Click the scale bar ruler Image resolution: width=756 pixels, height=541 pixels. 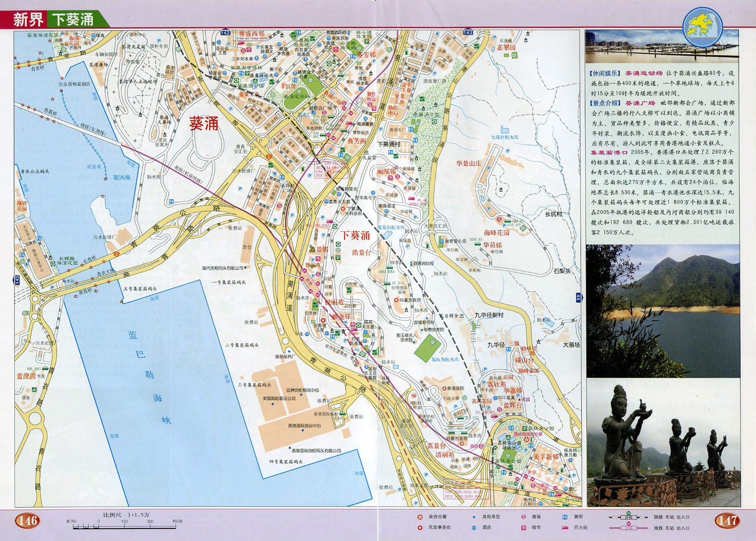coord(125,527)
